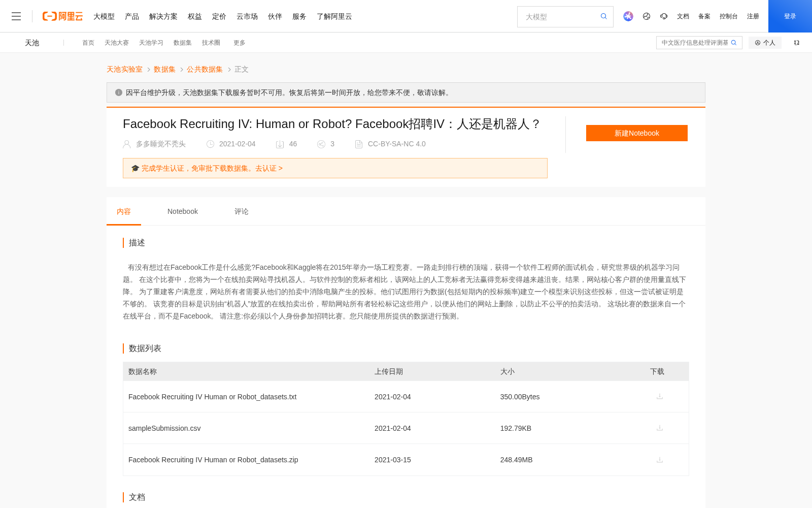Screen dimensions: 812x508
Task: Click the 上传日期 column header
Action: [x=389, y=371]
